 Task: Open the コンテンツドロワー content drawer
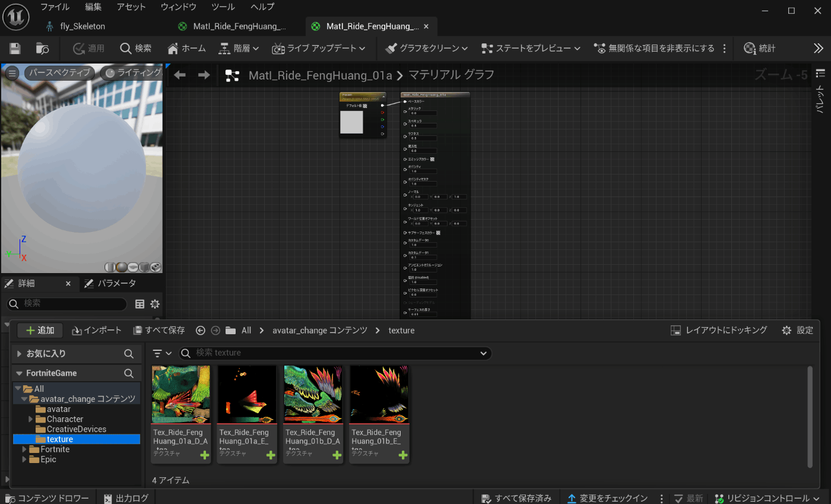click(47, 498)
